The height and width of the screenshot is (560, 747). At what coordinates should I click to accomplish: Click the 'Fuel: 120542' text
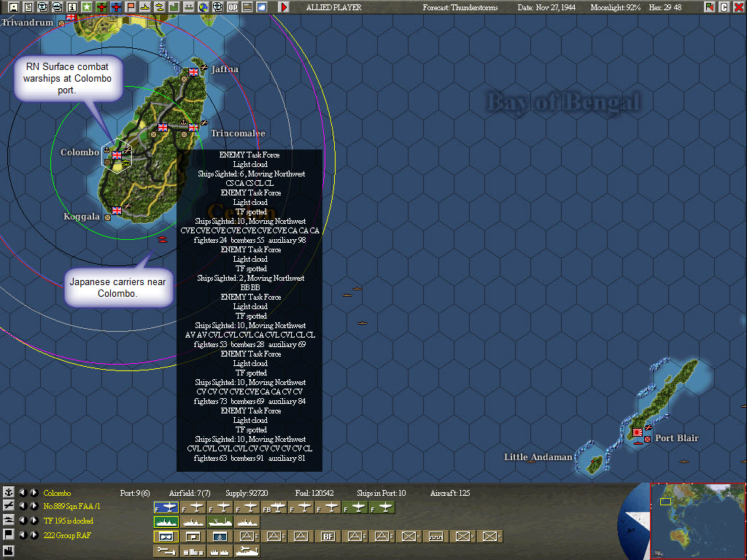tap(314, 493)
